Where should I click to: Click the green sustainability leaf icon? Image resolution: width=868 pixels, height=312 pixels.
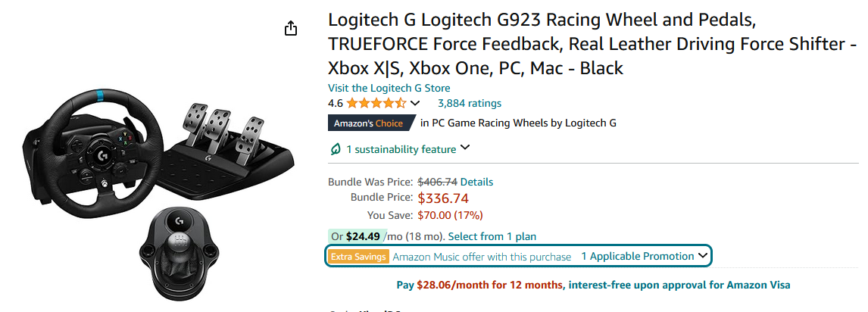[x=336, y=149]
